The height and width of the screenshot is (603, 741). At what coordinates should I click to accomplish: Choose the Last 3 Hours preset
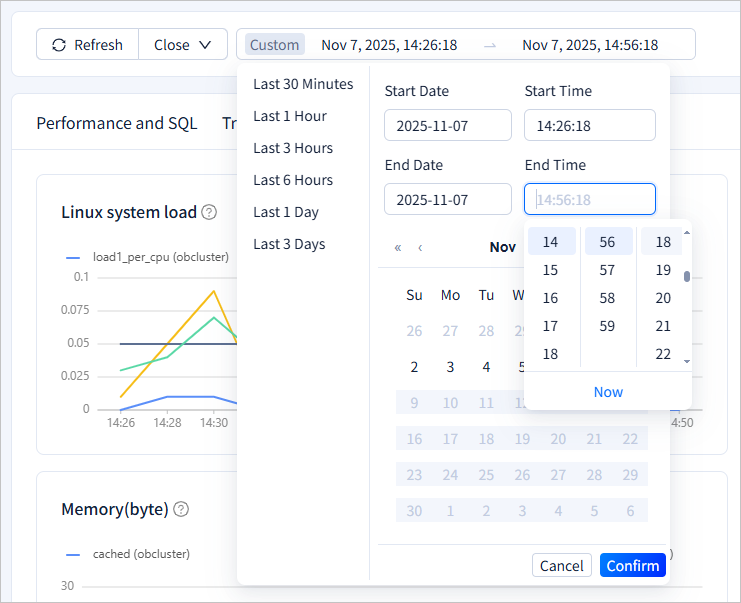(293, 148)
